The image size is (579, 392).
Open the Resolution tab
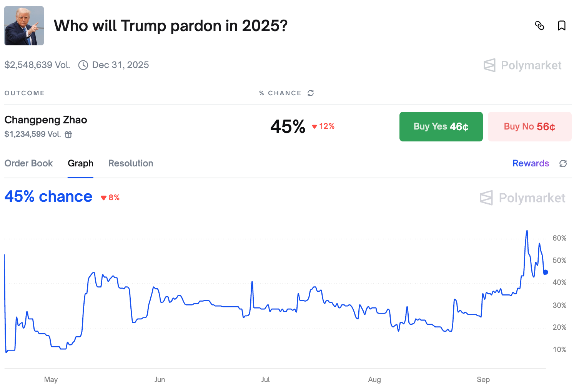(x=130, y=163)
